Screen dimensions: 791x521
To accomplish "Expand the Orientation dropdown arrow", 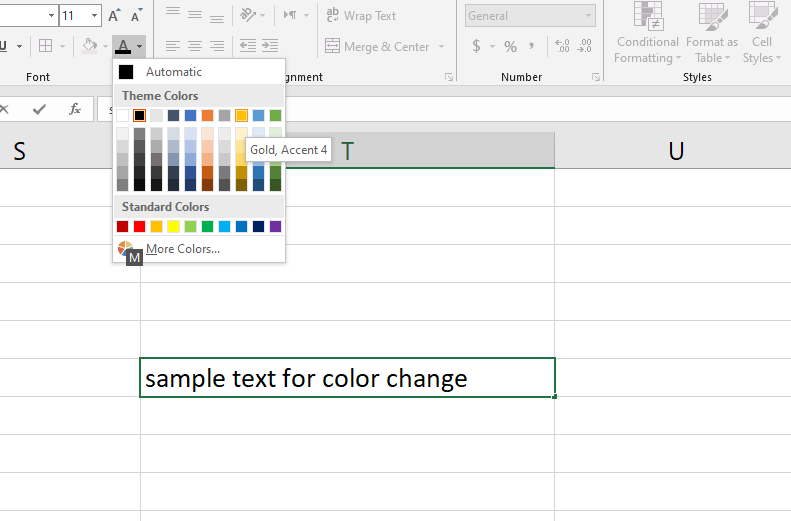I will [x=263, y=16].
